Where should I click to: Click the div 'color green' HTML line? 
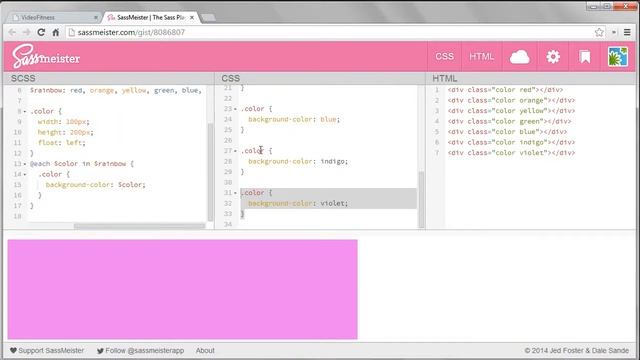coord(509,121)
